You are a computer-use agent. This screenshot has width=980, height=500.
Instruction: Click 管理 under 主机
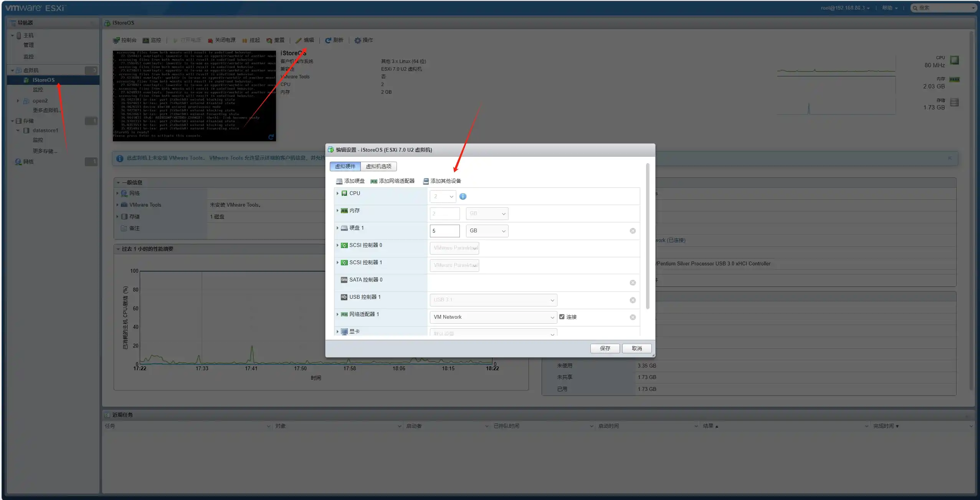(29, 45)
